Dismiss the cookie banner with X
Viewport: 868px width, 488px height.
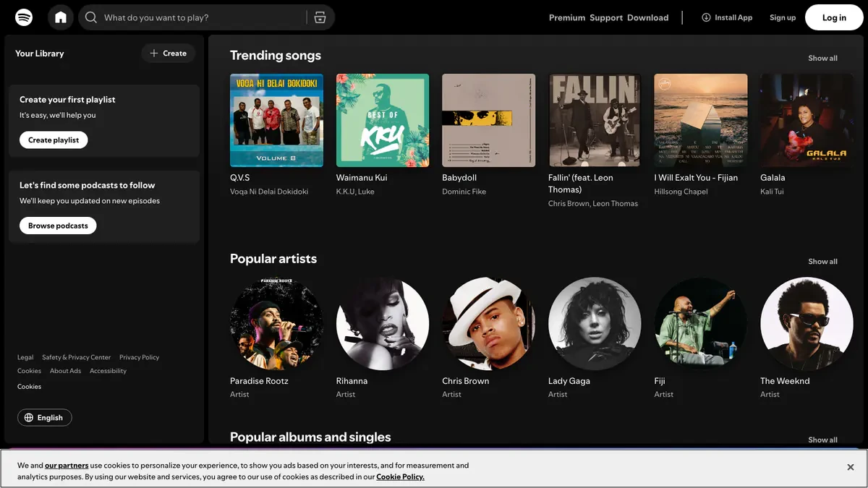tap(851, 467)
